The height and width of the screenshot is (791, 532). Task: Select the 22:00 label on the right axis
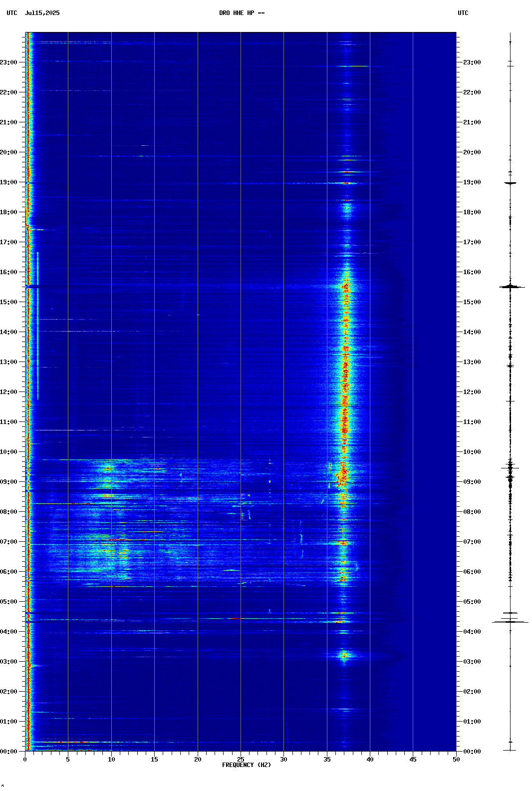click(472, 92)
